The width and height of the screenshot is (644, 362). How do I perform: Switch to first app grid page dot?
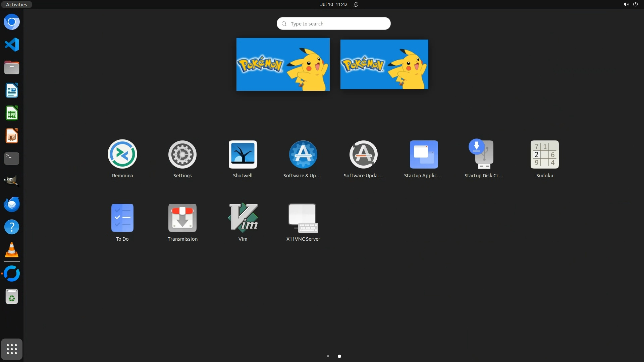(328, 356)
